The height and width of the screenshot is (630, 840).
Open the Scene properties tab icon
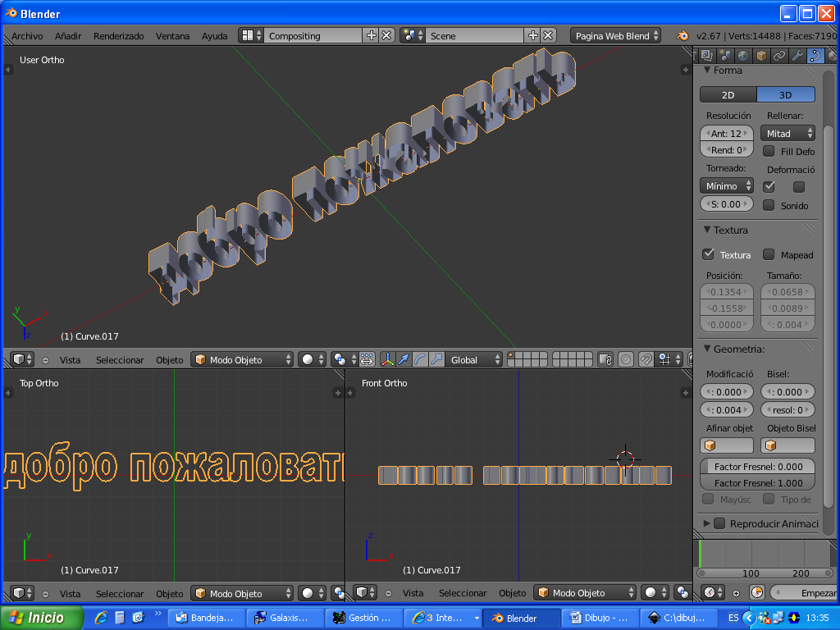(x=725, y=55)
